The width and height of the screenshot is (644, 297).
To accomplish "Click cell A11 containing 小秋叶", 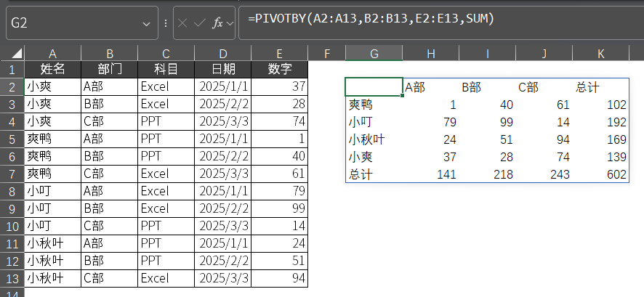I will [53, 244].
